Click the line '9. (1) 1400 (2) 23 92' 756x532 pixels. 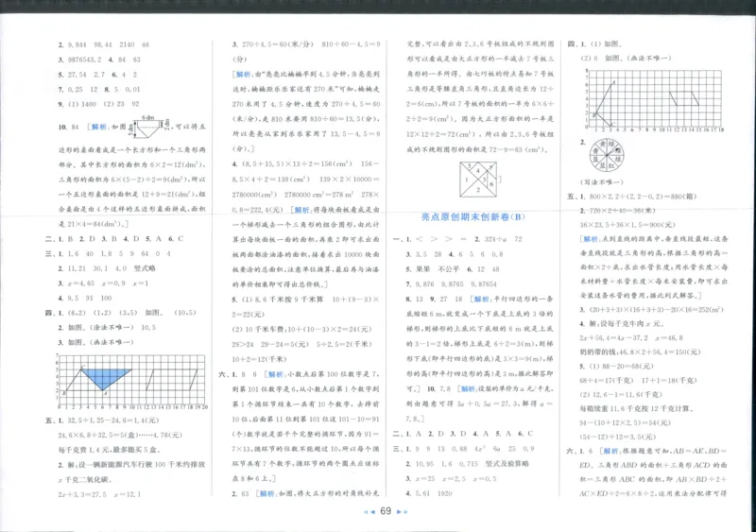point(99,104)
